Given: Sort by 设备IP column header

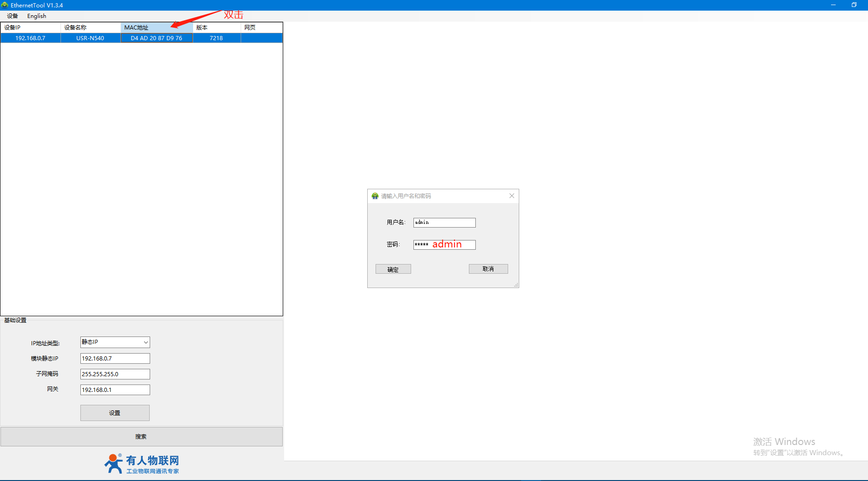Looking at the screenshot, I should 30,28.
